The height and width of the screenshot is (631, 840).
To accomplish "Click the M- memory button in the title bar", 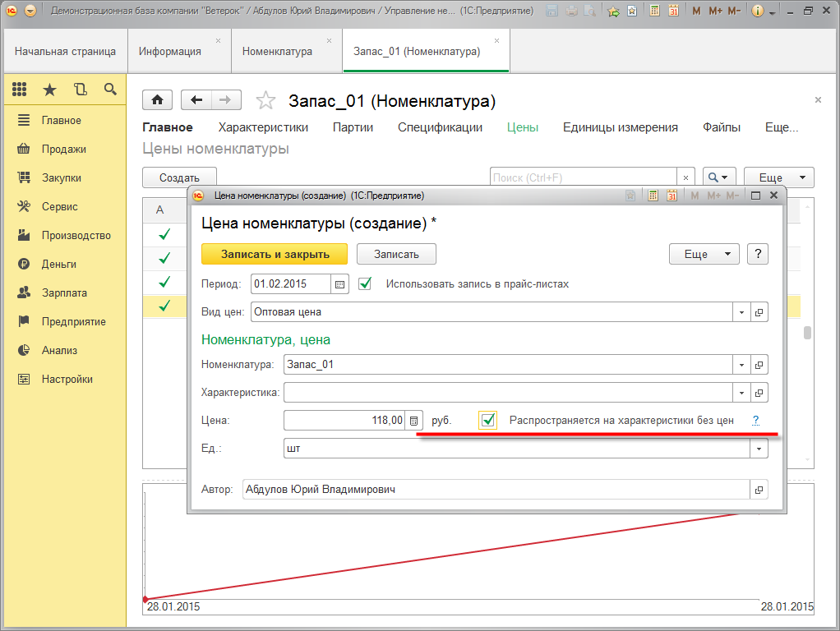I will point(734,11).
